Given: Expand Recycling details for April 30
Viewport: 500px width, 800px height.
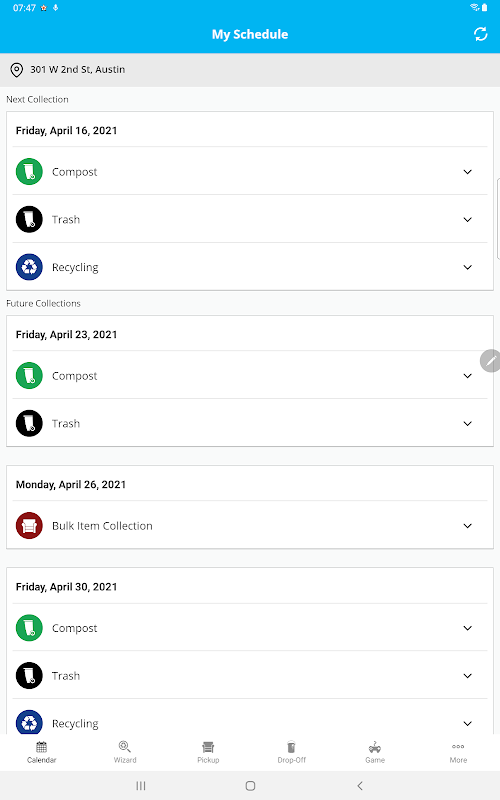Looking at the screenshot, I should coord(467,723).
